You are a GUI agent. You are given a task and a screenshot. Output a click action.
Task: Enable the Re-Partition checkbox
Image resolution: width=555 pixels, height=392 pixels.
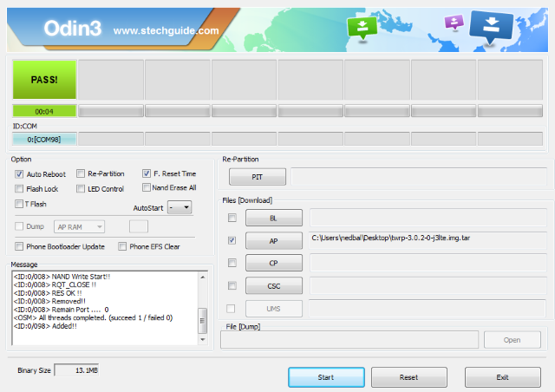81,174
